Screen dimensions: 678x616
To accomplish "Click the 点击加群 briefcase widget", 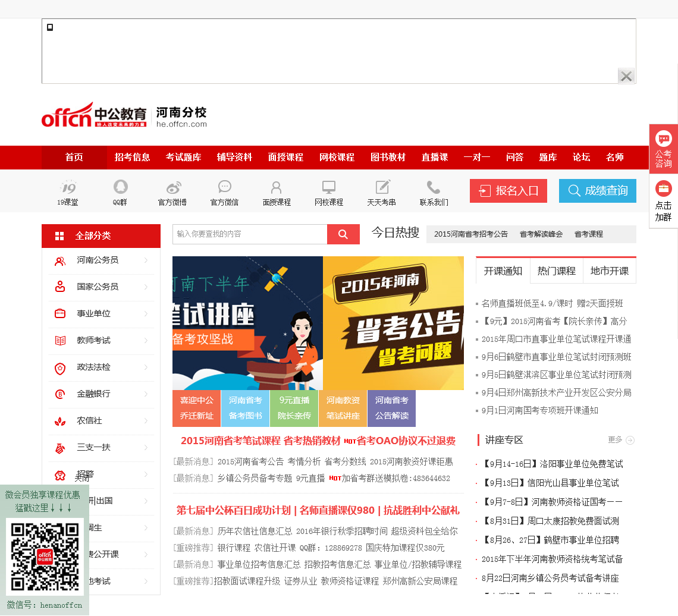I will tap(663, 201).
